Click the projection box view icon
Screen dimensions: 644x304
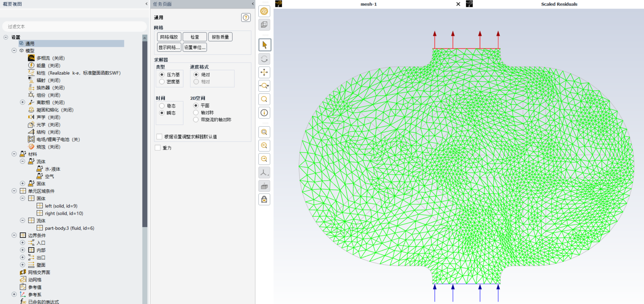[x=264, y=186]
